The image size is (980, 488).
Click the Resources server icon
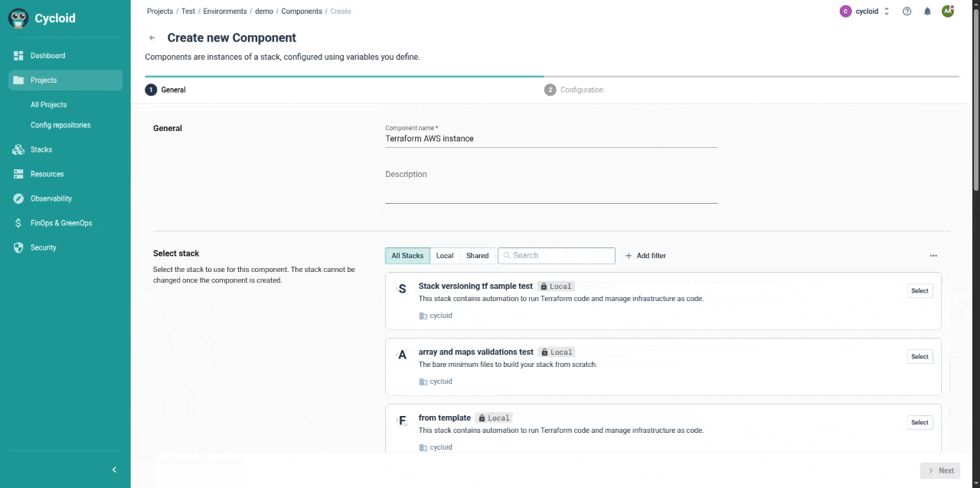click(18, 175)
